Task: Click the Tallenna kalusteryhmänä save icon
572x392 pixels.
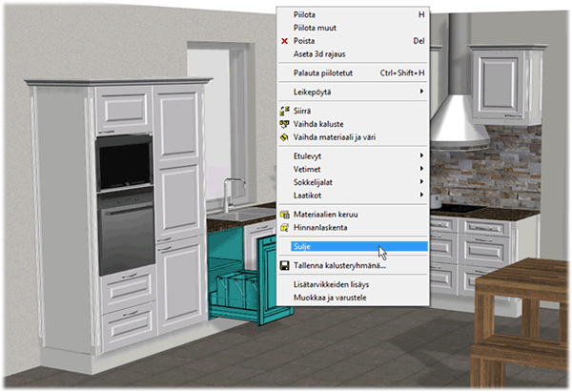Action: click(284, 266)
